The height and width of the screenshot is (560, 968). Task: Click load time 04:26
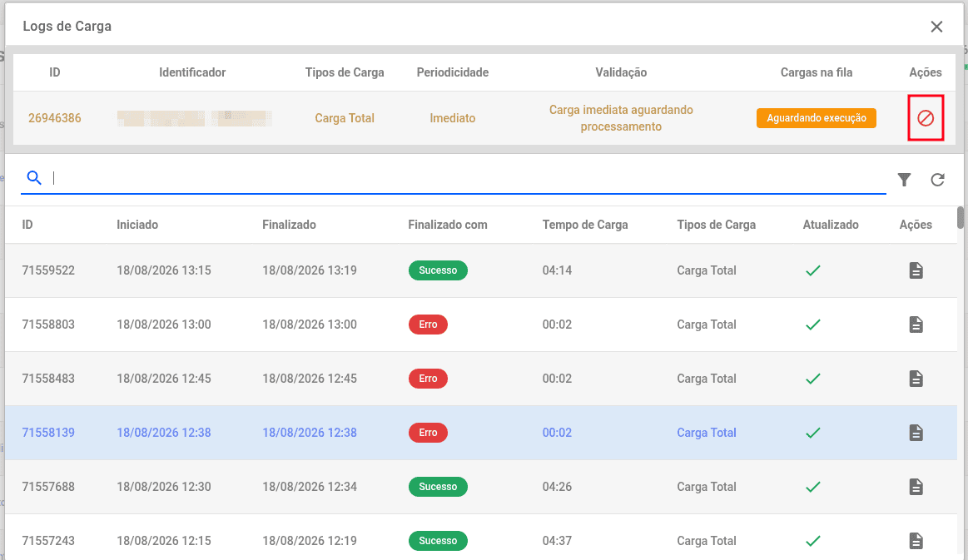click(x=557, y=487)
